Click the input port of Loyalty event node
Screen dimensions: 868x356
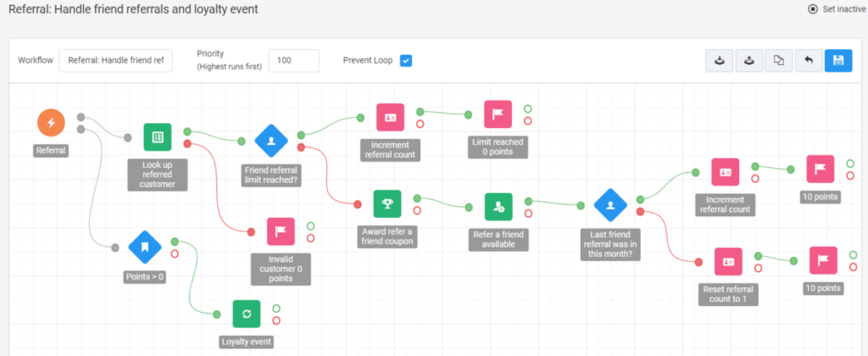coord(217,314)
